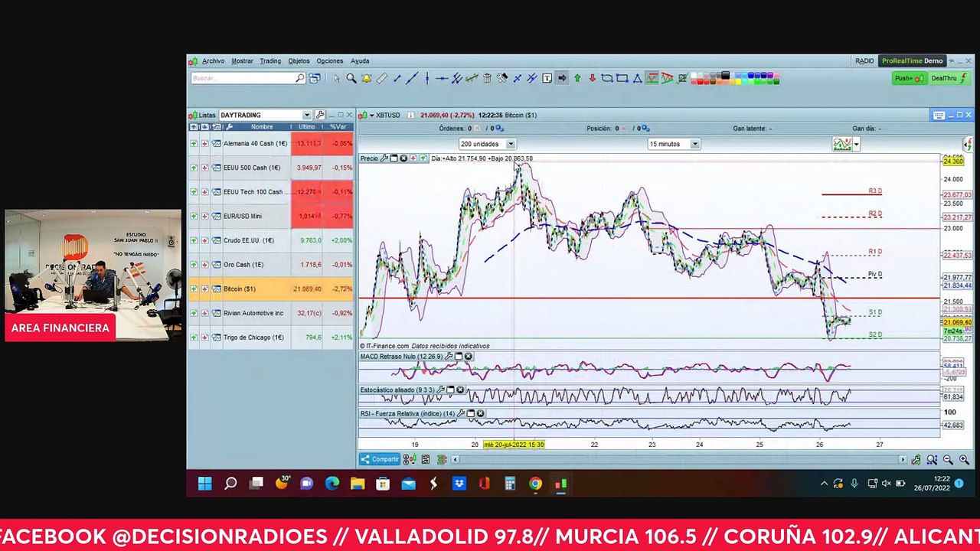The image size is (980, 551).
Task: Click the info icon next to XBTUSD
Action: point(411,116)
